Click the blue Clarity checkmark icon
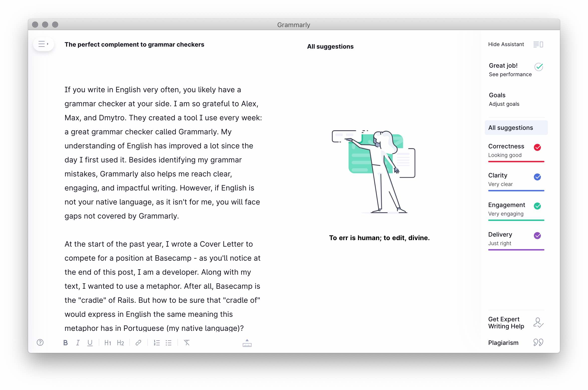The height and width of the screenshot is (390, 588). [x=537, y=177]
